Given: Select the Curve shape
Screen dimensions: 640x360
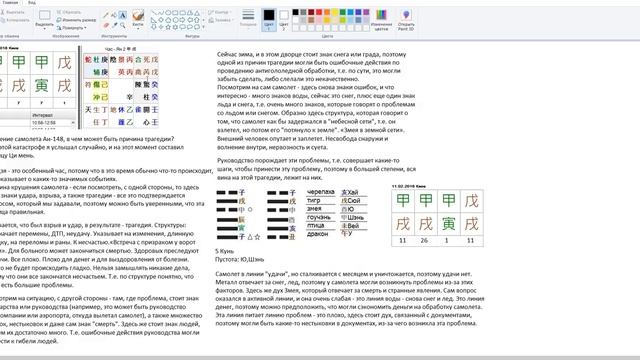Looking at the screenshot, I should (x=162, y=13).
